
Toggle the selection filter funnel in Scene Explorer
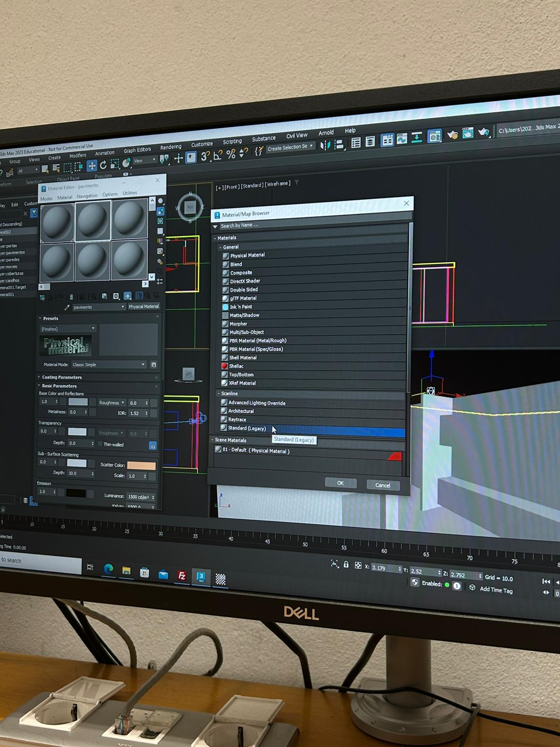click(34, 213)
